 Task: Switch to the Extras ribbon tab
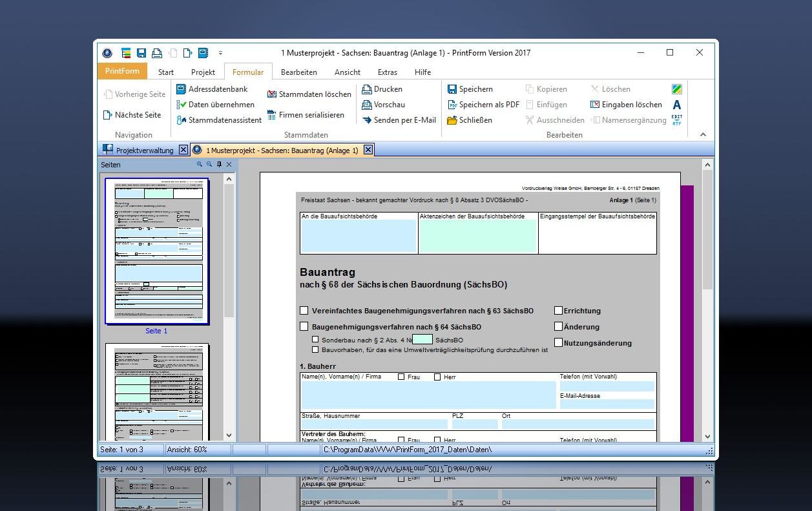387,72
